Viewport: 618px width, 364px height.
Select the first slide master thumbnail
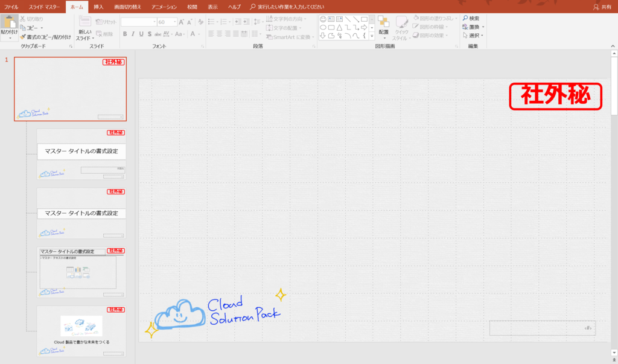70,89
